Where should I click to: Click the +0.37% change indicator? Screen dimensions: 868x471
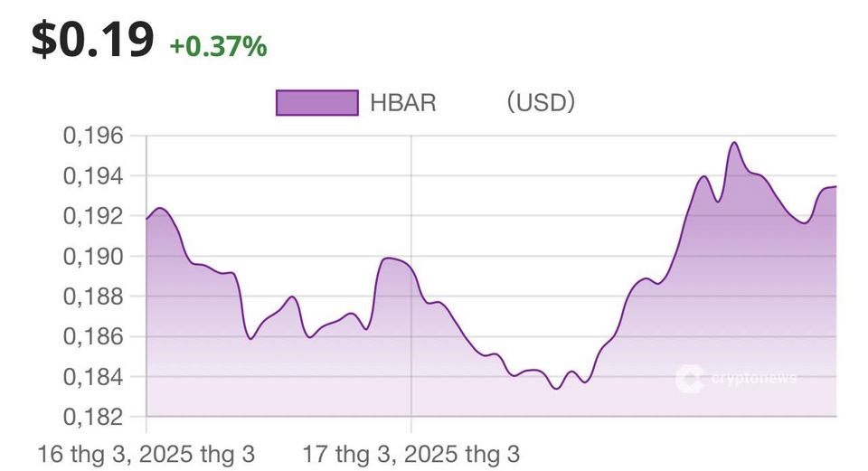tap(218, 45)
